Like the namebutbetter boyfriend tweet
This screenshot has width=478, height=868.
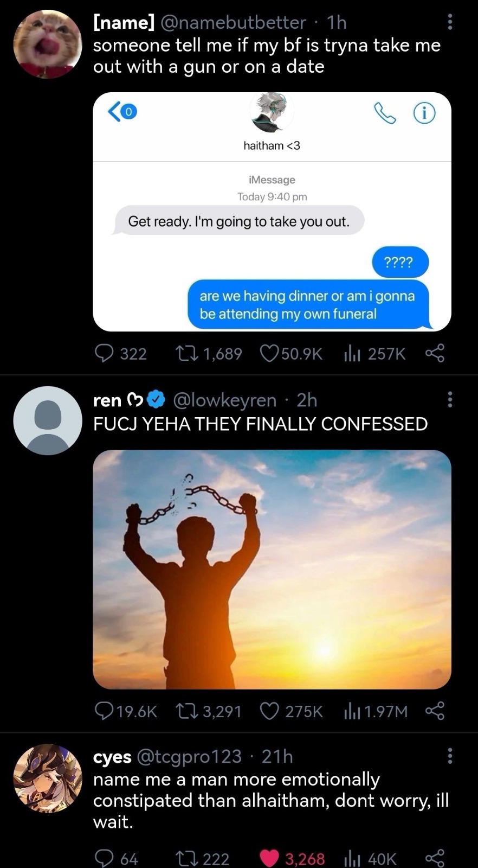point(270,354)
